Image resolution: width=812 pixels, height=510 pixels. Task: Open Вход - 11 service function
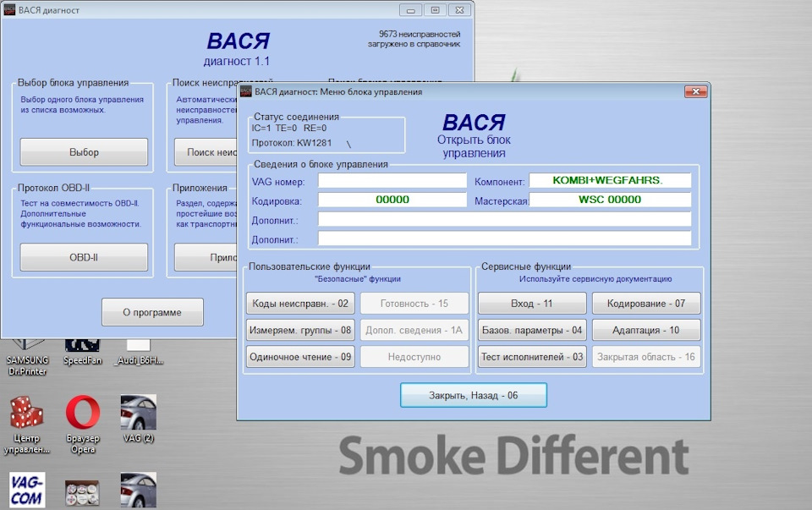[532, 304]
